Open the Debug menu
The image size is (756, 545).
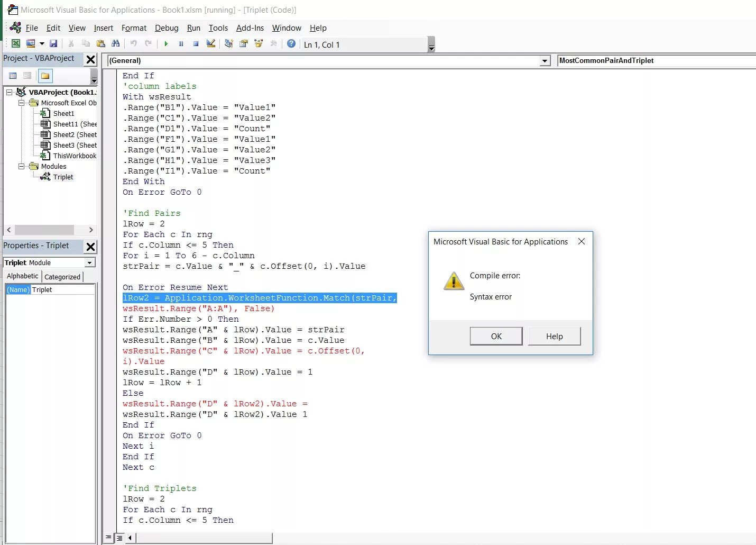click(x=167, y=28)
